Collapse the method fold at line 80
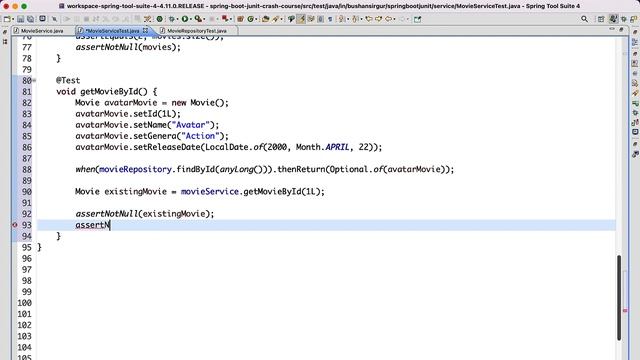640x360 pixels. click(34, 80)
